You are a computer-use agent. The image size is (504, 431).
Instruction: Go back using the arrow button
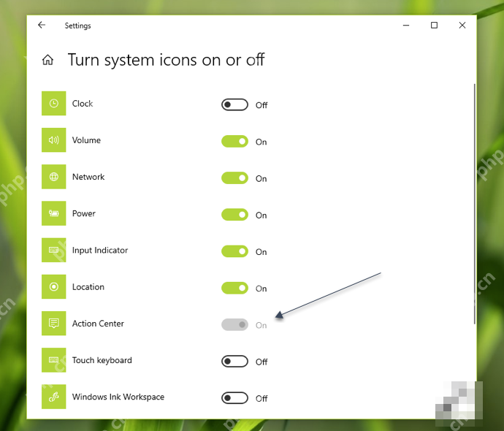tap(42, 25)
